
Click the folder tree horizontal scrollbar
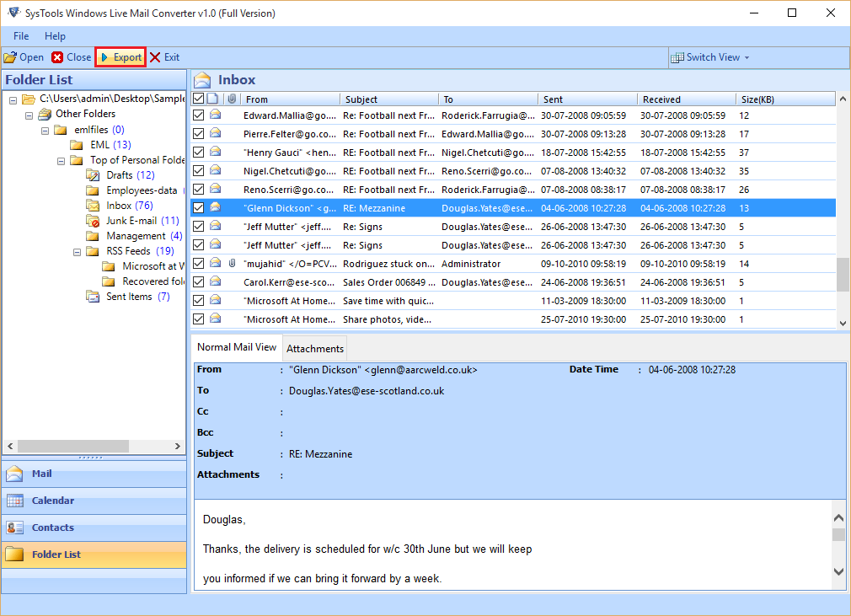click(73, 446)
